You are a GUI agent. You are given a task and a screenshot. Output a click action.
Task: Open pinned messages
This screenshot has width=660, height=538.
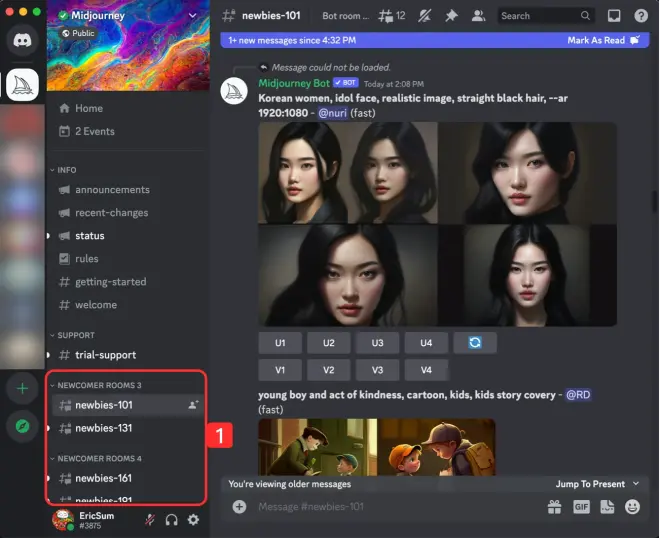(x=453, y=16)
